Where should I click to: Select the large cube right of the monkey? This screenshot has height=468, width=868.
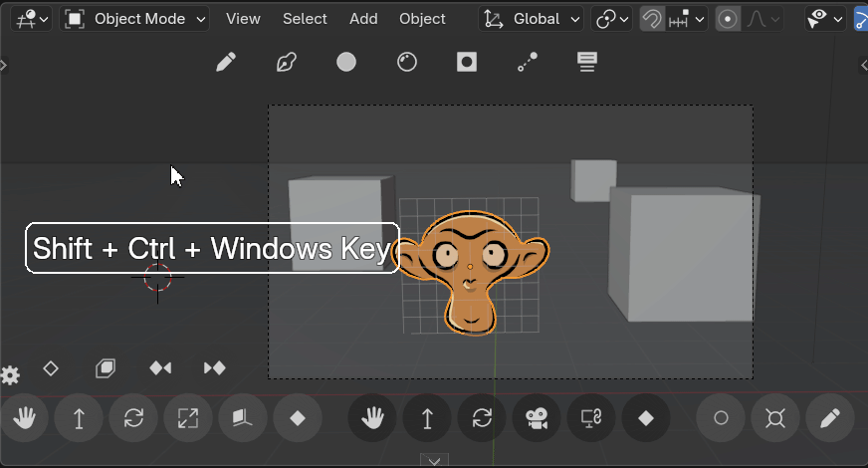point(684,254)
